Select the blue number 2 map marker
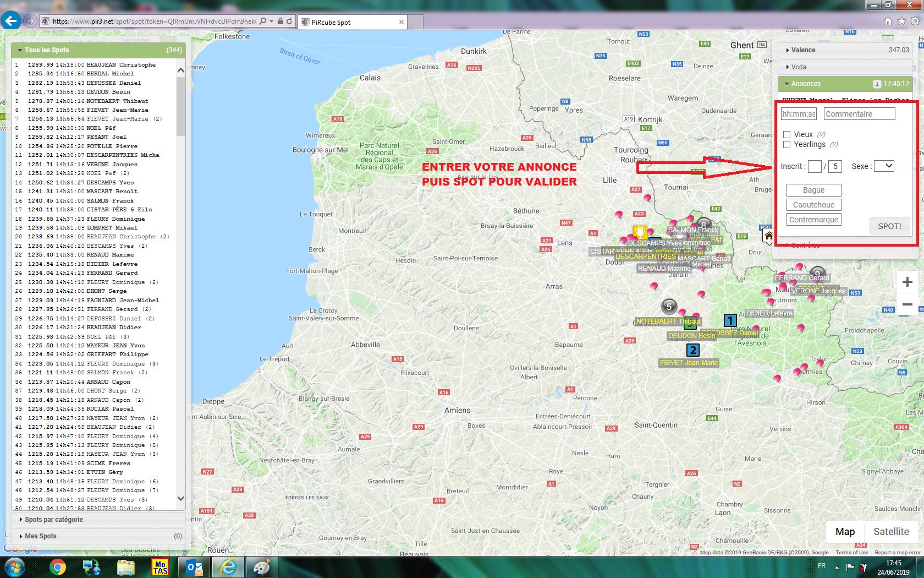Viewport: 924px width, 578px height. click(x=693, y=350)
